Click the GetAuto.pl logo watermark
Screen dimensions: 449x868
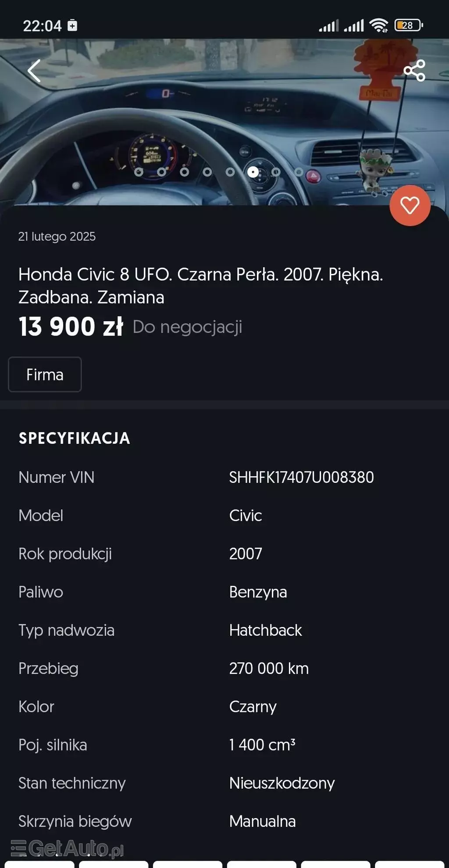pos(67,848)
